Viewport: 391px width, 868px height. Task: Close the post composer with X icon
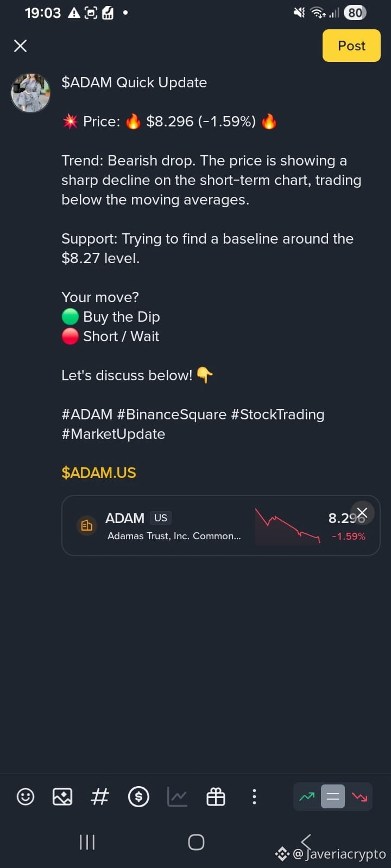click(x=20, y=46)
